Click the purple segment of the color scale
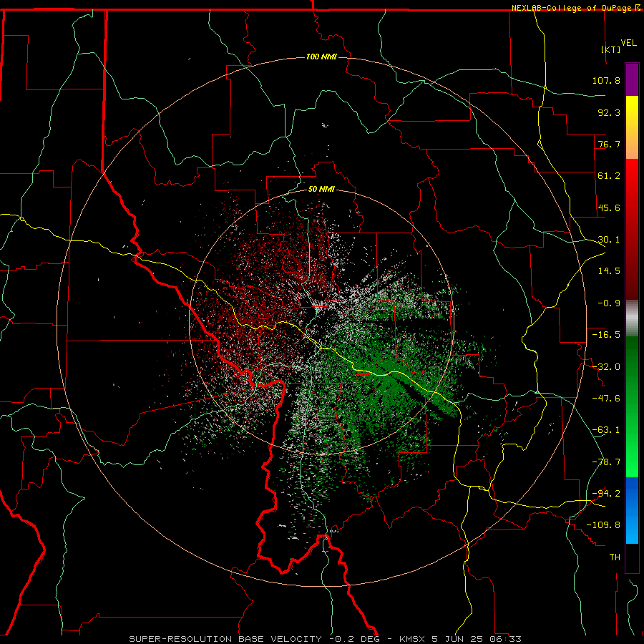 (x=632, y=80)
